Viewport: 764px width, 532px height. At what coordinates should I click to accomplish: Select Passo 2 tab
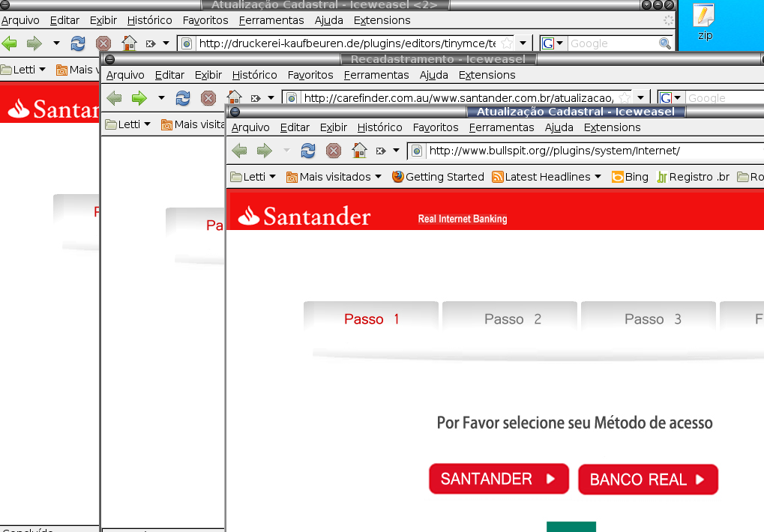510,318
